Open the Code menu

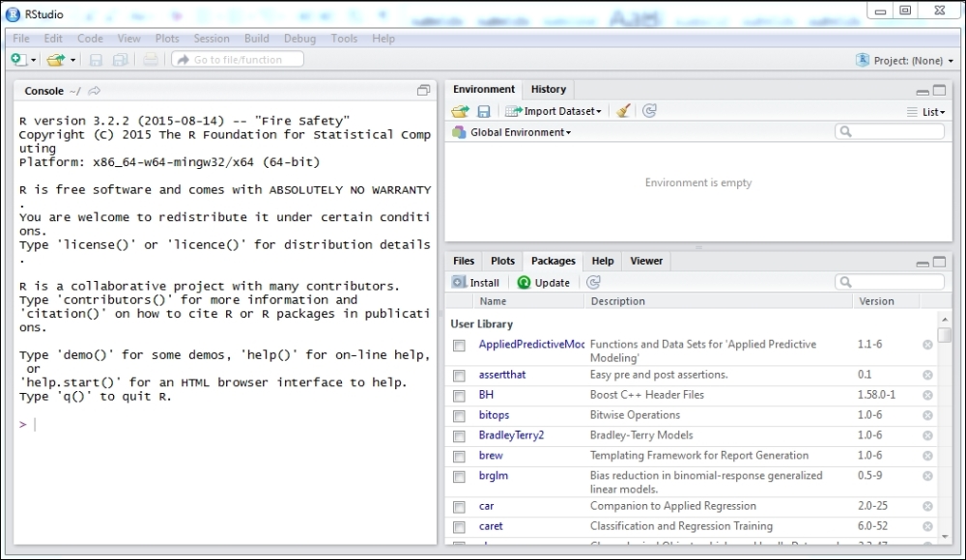tap(90, 39)
